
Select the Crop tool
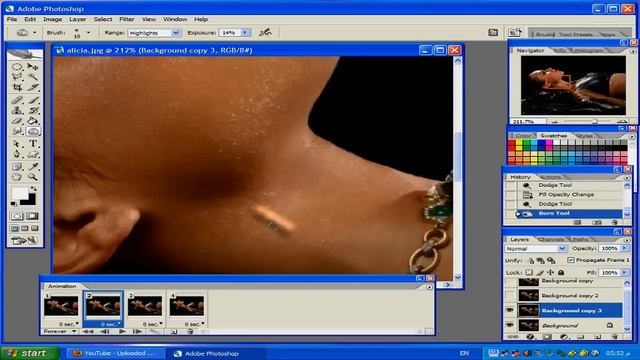(17, 87)
